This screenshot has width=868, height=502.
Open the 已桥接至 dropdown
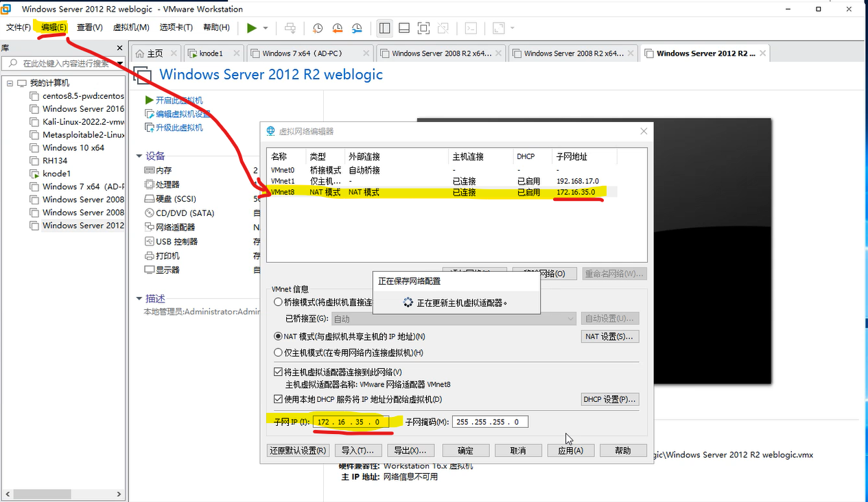454,318
